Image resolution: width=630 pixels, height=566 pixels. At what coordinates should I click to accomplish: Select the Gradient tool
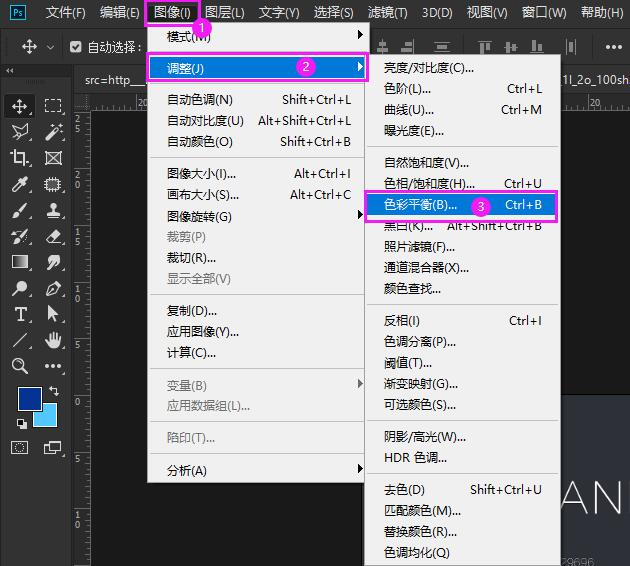(19, 262)
